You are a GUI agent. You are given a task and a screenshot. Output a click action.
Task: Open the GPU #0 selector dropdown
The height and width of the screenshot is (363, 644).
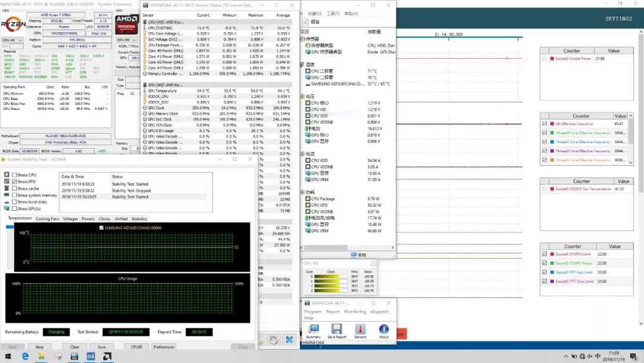click(x=125, y=40)
